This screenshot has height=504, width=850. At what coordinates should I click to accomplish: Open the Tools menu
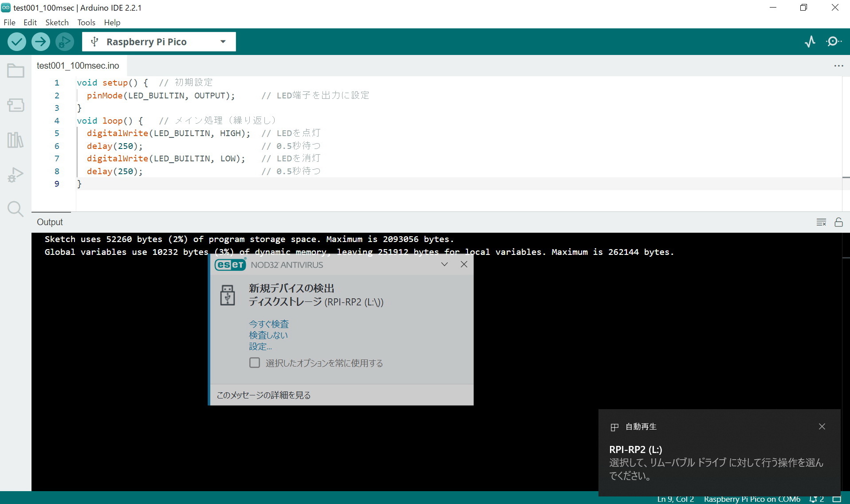[86, 22]
